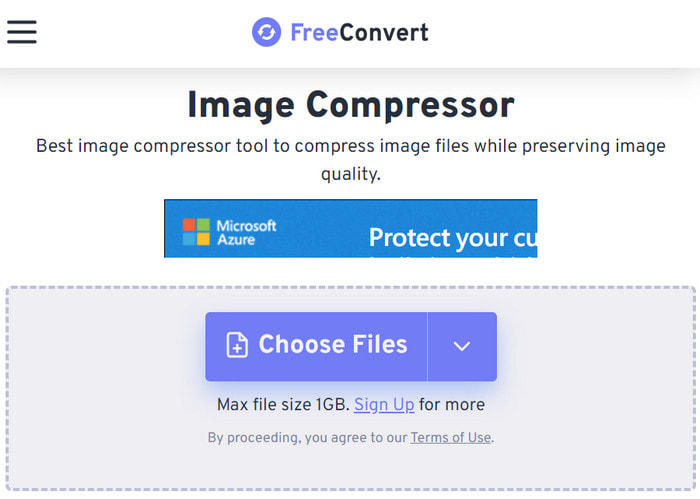Image resolution: width=700 pixels, height=499 pixels.
Task: Open the hamburger navigation menu
Action: (21, 32)
